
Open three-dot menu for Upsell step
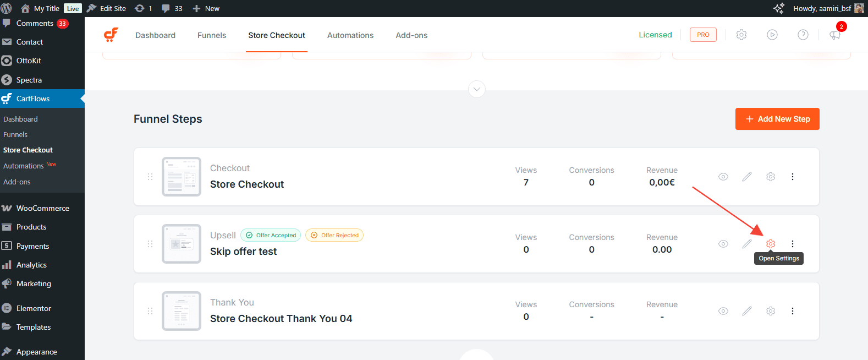[x=792, y=244]
